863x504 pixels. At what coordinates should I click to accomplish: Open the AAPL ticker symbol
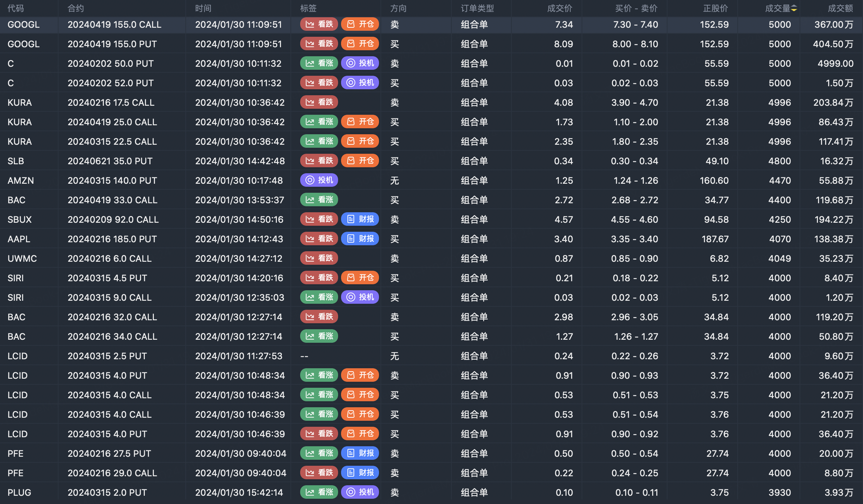pyautogui.click(x=19, y=239)
